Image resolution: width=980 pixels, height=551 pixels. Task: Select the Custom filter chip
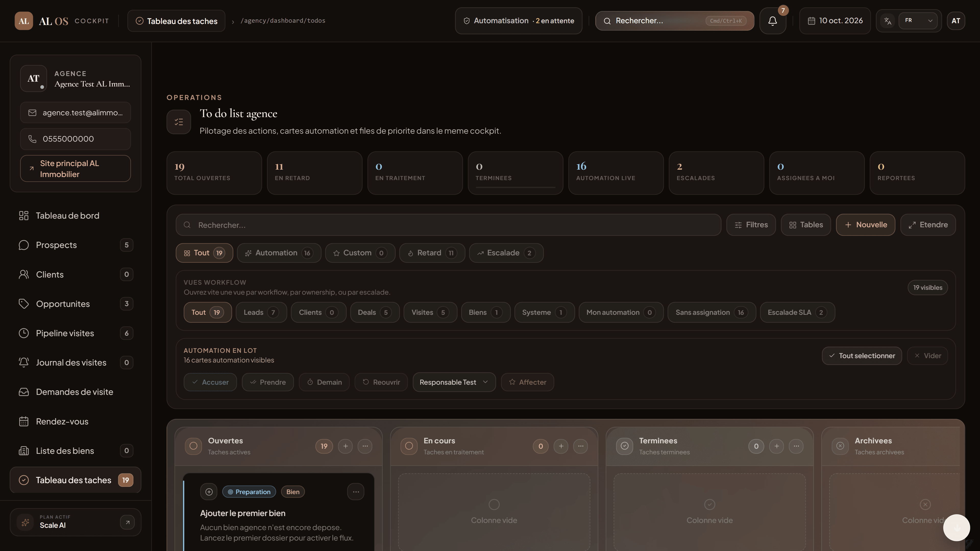tap(360, 253)
